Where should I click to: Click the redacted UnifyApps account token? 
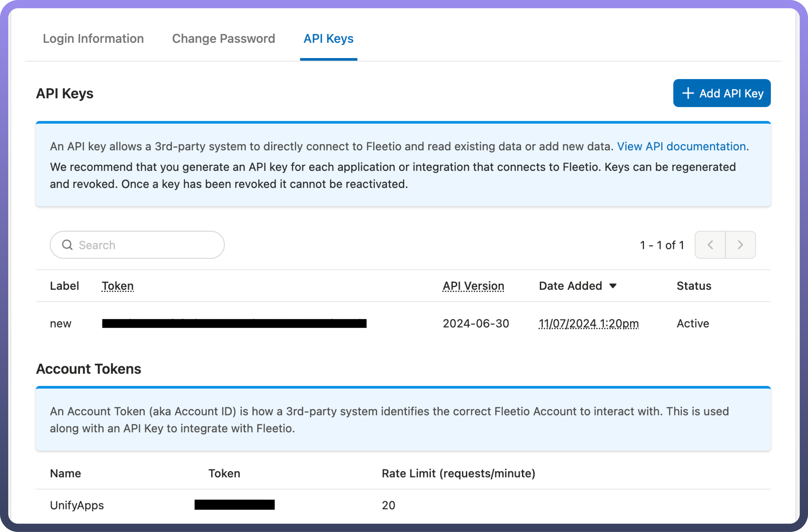[x=234, y=505]
